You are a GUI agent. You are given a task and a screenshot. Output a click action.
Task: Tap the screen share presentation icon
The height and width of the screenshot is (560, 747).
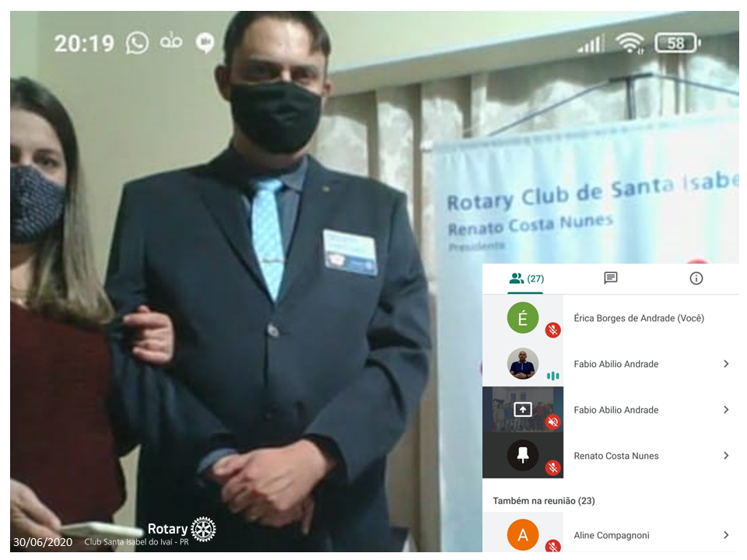[x=523, y=410]
